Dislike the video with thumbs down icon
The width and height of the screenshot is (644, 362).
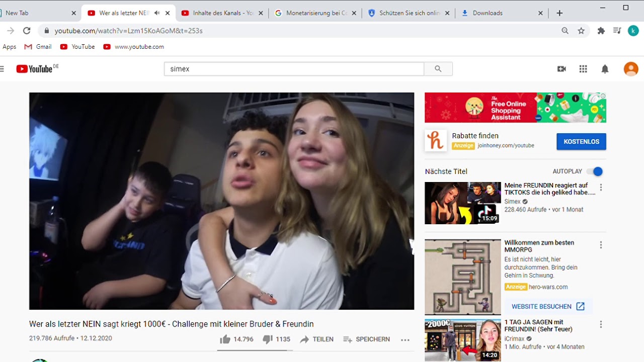[268, 339]
